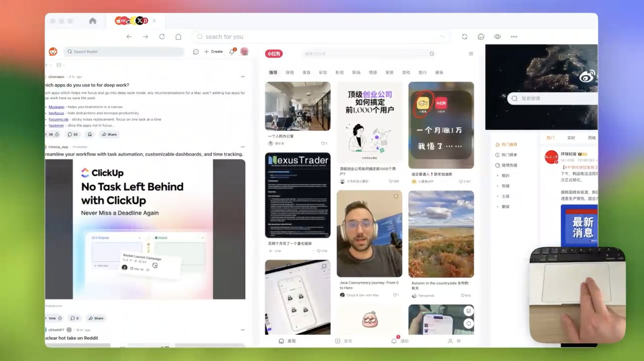This screenshot has height=361, width=644.
Task: Select the 职场 category tab
Action: [356, 73]
